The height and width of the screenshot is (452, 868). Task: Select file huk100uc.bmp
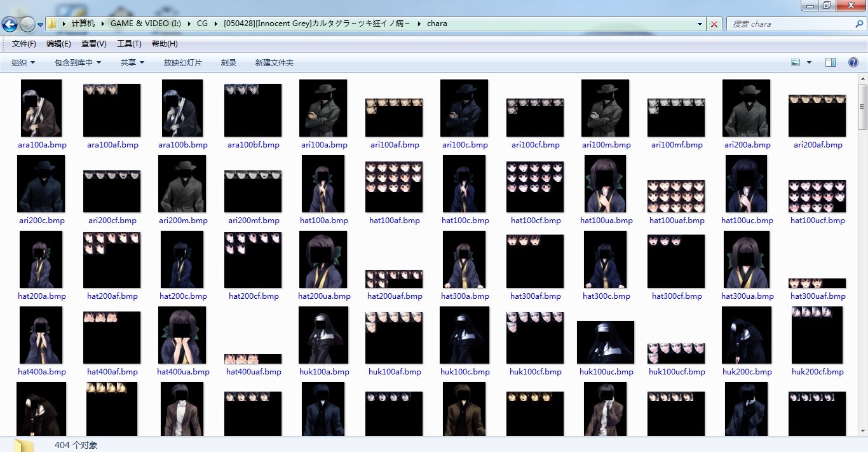pyautogui.click(x=606, y=343)
